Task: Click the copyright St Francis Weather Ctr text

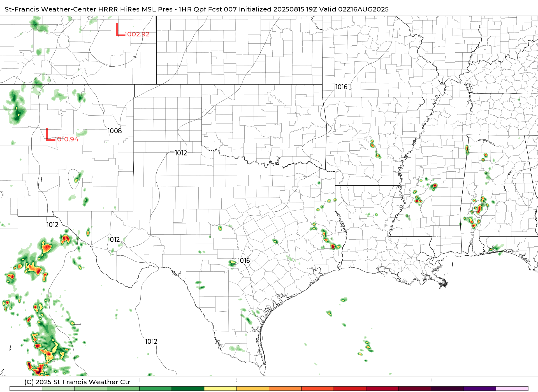Action: point(77,382)
